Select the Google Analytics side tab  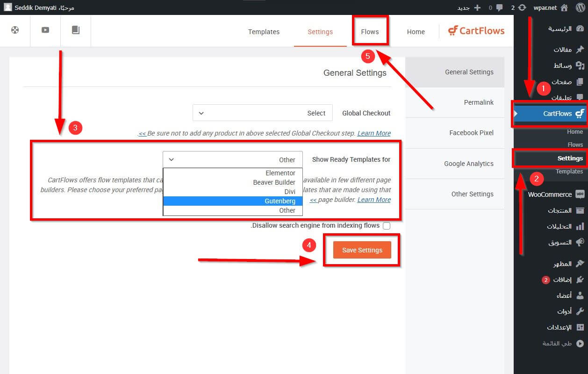pos(455,164)
